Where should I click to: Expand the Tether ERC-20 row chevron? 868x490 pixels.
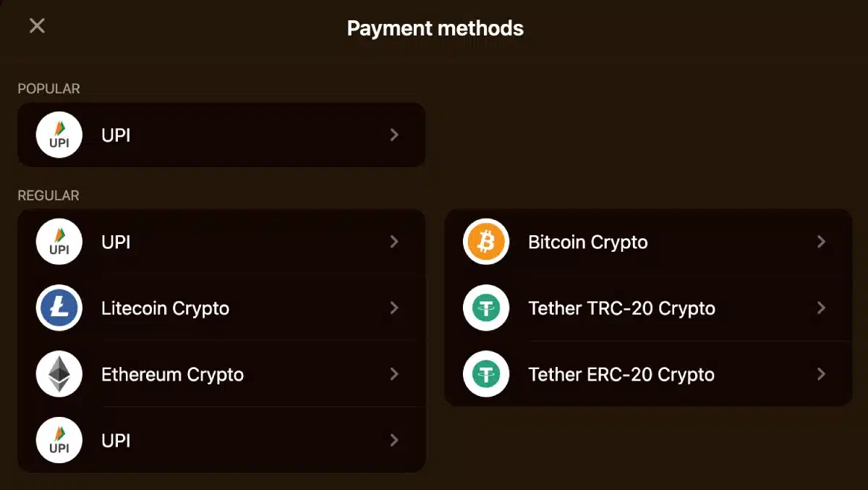click(821, 374)
